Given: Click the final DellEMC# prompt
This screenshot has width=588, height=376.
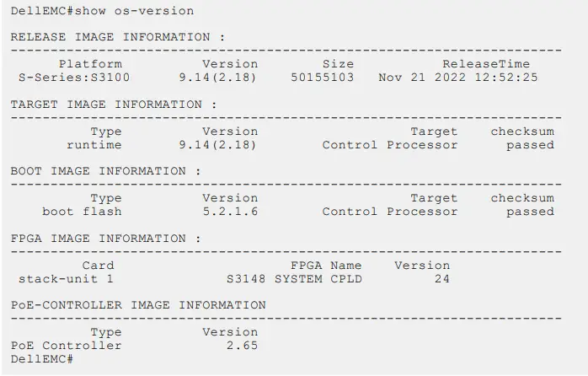Looking at the screenshot, I should pos(42,359).
